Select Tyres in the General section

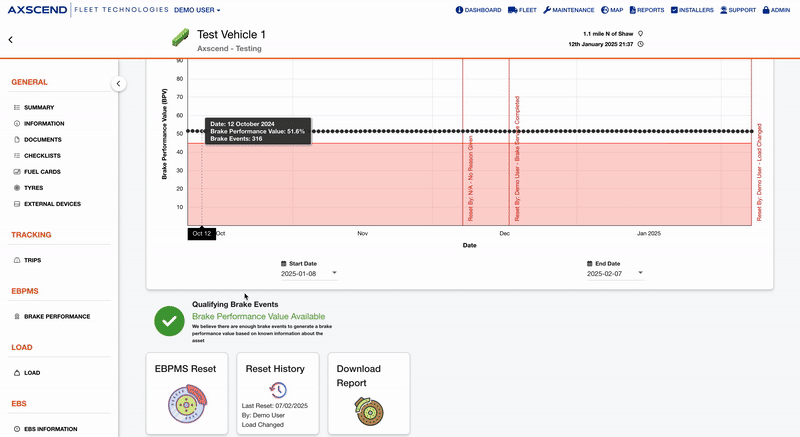pos(34,187)
